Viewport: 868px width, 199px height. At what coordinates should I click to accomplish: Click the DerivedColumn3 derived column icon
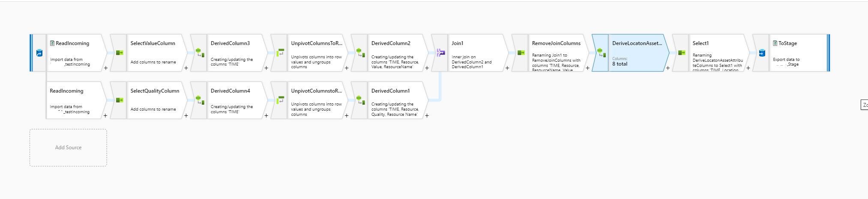200,53
